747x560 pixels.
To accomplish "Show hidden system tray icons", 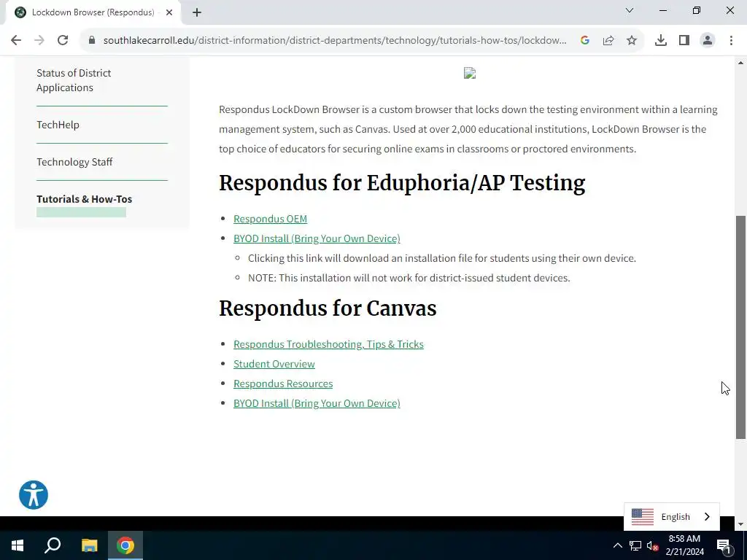I will point(617,545).
